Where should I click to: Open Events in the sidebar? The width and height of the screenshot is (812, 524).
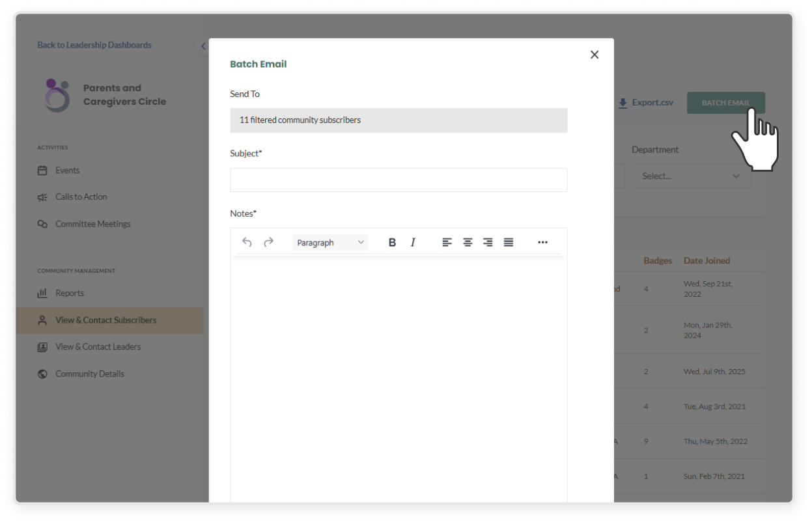[67, 171]
